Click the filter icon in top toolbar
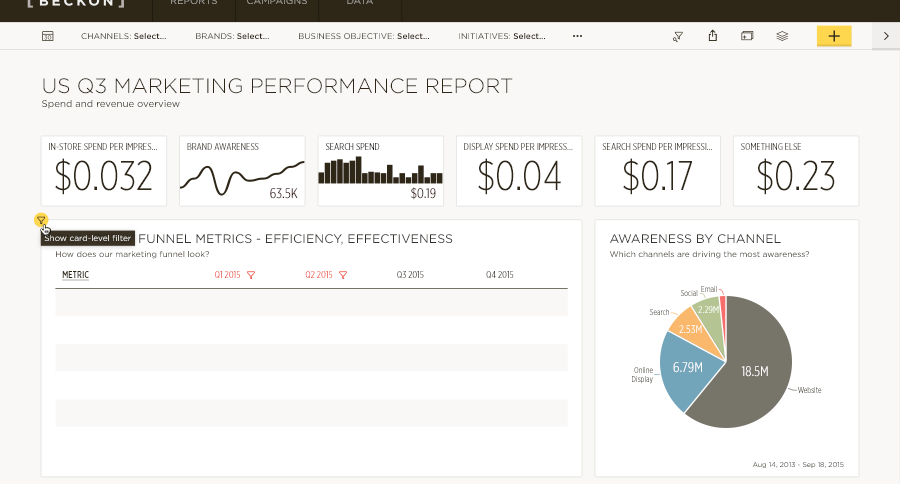The width and height of the screenshot is (900, 484). tap(678, 36)
